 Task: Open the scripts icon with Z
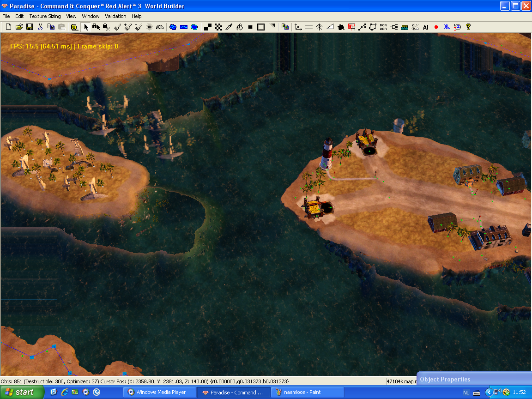[457, 27]
